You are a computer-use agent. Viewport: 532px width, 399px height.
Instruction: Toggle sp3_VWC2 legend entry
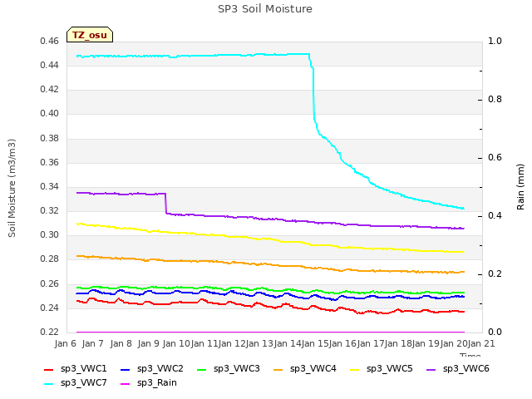(x=152, y=369)
